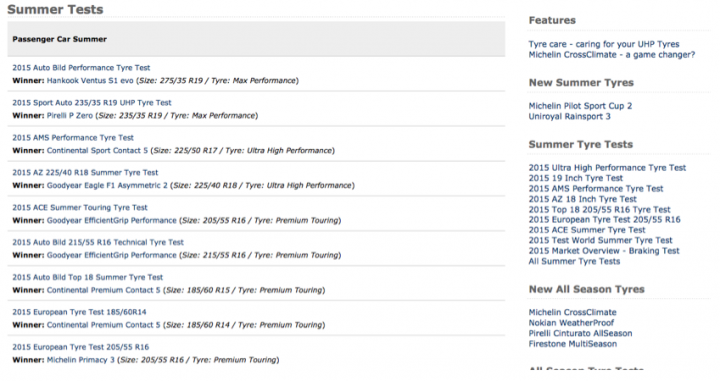
Task: Click Goodyear EfficientGrip Performance 215/55 R16 winner
Action: [x=112, y=255]
